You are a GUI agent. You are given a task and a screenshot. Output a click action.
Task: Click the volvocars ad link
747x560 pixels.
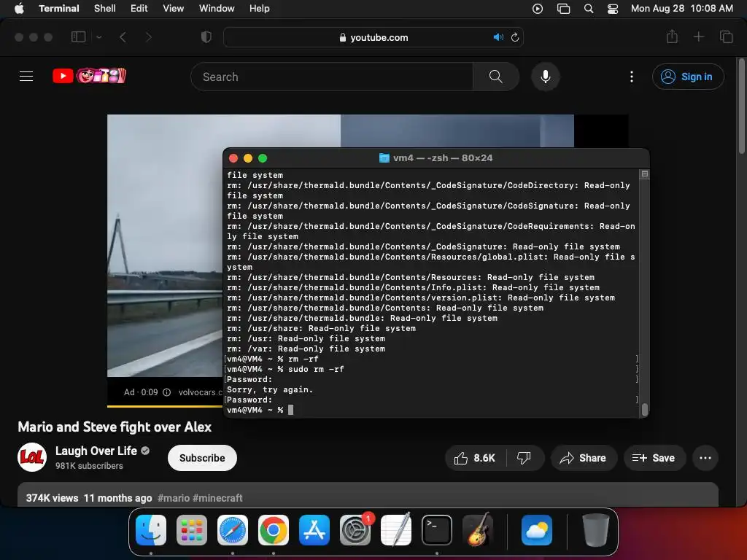(200, 392)
